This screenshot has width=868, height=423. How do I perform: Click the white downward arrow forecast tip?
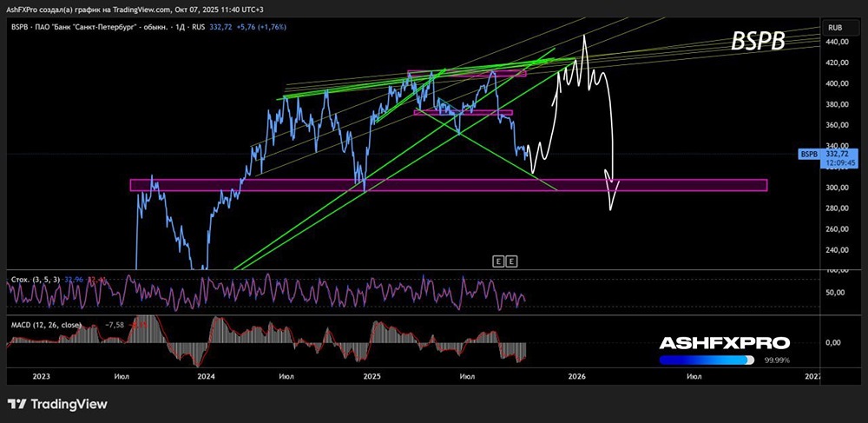pos(612,178)
